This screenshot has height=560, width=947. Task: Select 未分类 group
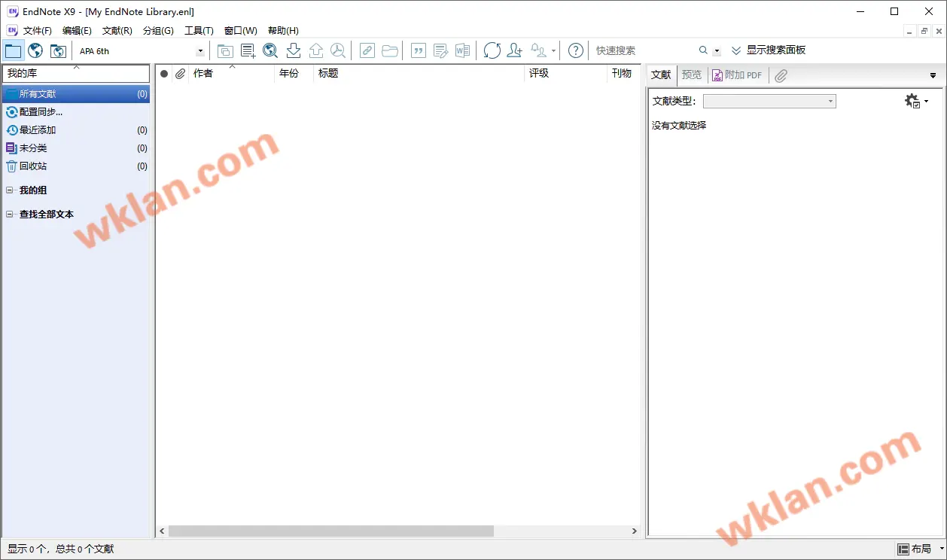[76, 148]
